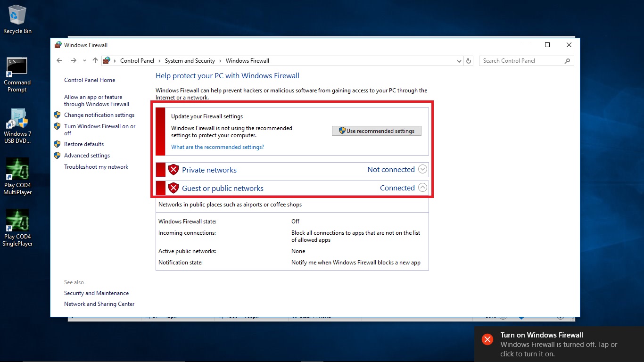Open Advanced settings link

[87, 156]
